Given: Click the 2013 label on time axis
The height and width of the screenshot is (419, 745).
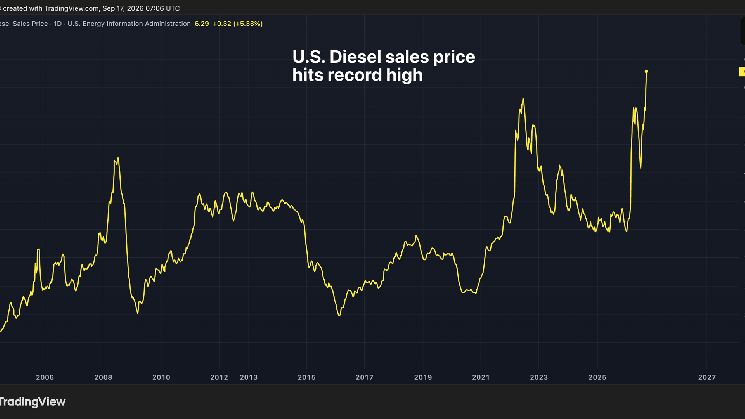Looking at the screenshot, I should coord(248,377).
